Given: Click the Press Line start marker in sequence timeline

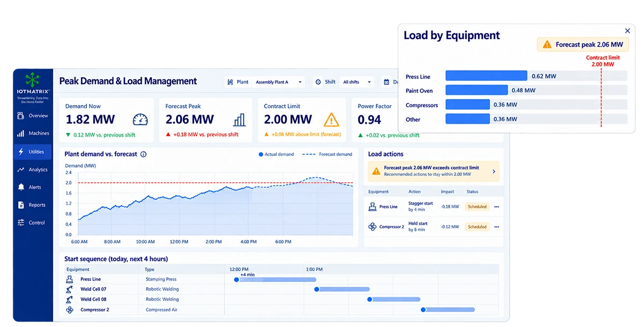Looking at the screenshot, I should point(237,279).
